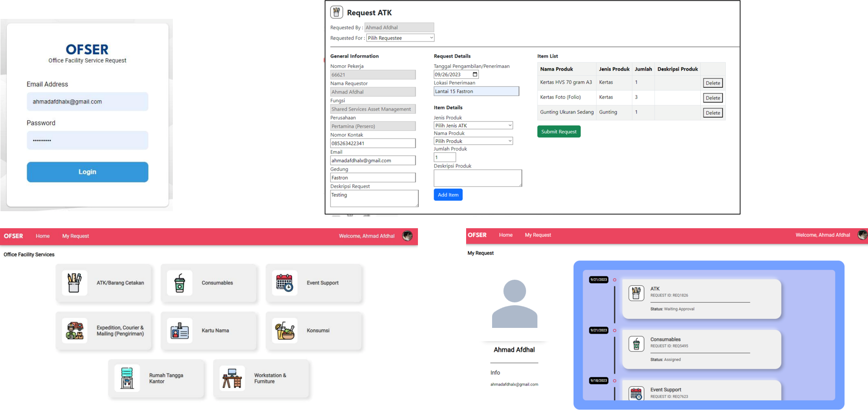This screenshot has height=412, width=868.
Task: Click the Workstation & Furniture desk icon
Action: pos(232,378)
